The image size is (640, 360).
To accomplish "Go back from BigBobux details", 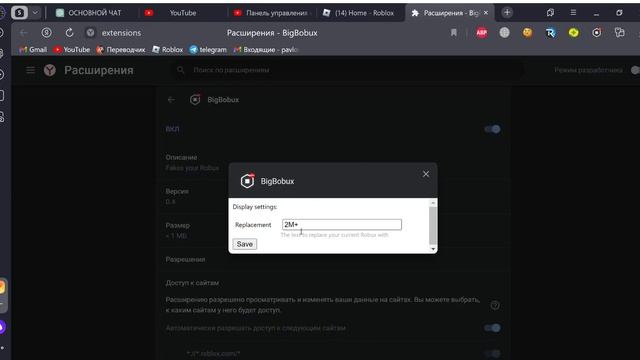I will pyautogui.click(x=171, y=100).
